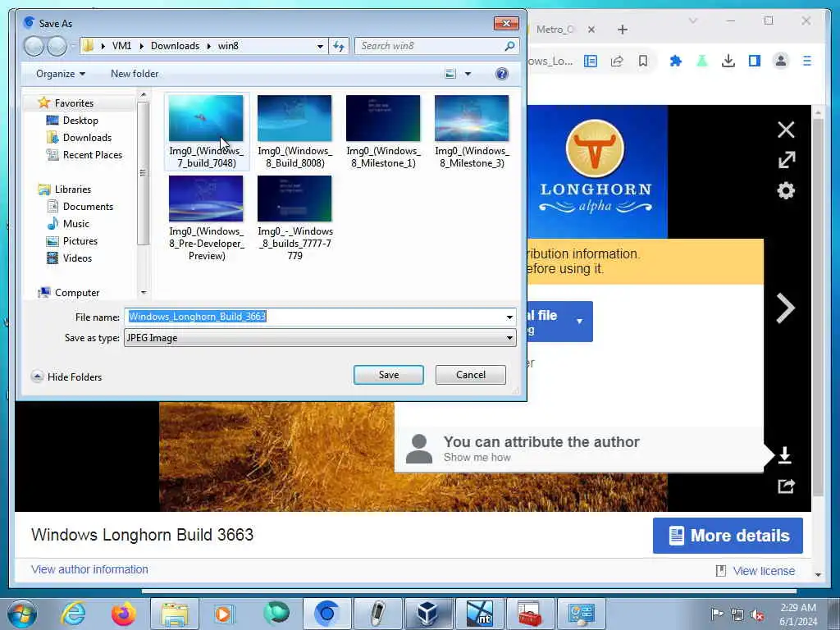Click the File name text field
This screenshot has height=630, width=840.
tap(314, 317)
